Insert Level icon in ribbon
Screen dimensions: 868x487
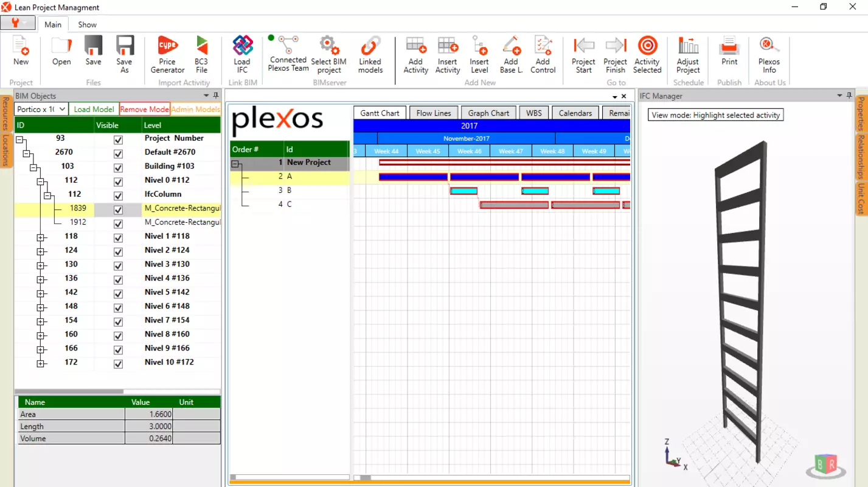tap(479, 55)
